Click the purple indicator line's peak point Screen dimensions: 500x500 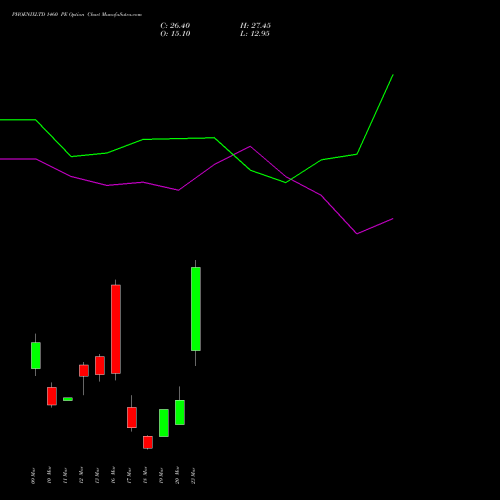tap(250, 146)
